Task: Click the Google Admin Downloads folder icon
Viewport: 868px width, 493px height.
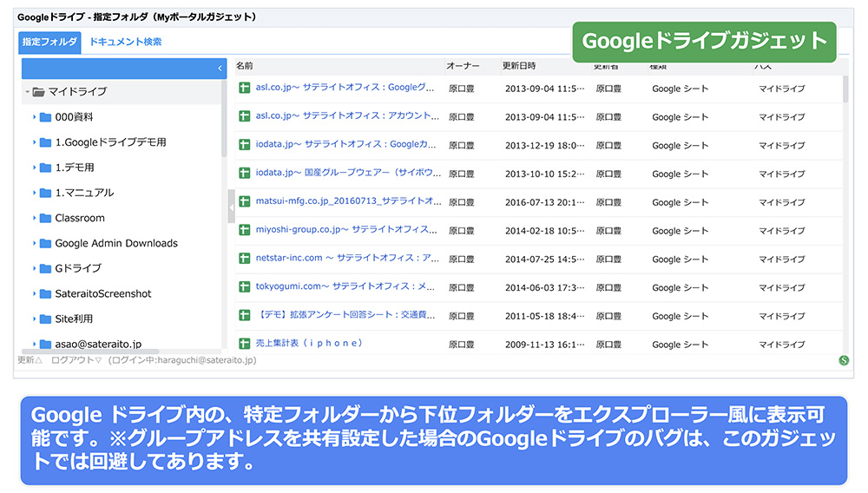Action: [45, 243]
